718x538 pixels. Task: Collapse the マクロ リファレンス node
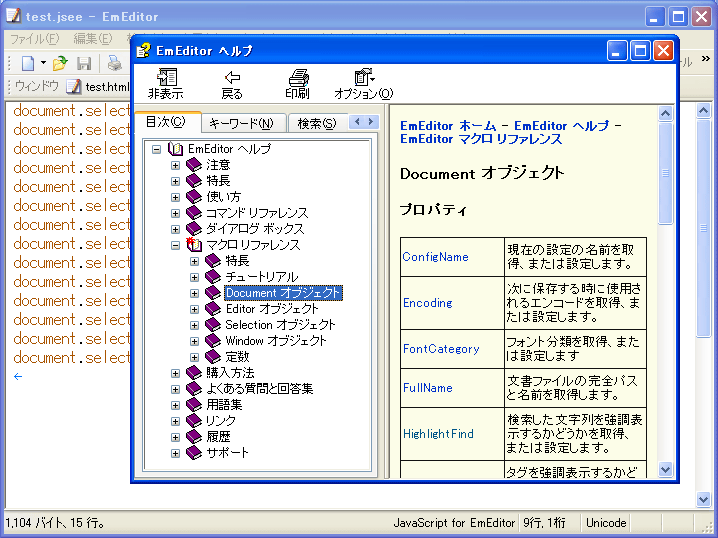(x=175, y=245)
